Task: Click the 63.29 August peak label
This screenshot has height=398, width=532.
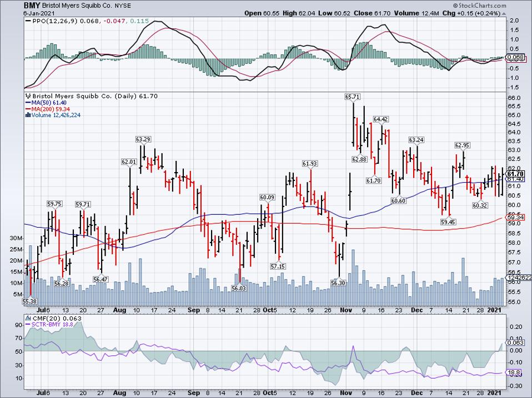Action: point(143,139)
